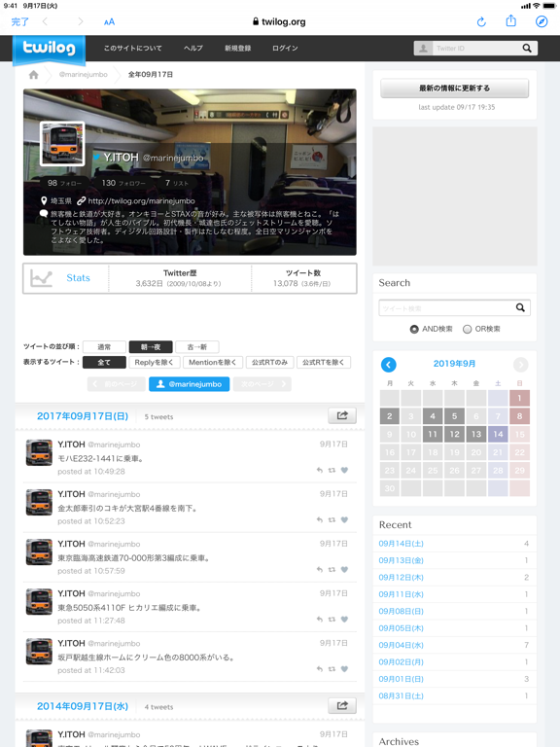The height and width of the screenshot is (747, 560).
Task: Open recent entry 09月04日(水)
Action: pyautogui.click(x=401, y=645)
